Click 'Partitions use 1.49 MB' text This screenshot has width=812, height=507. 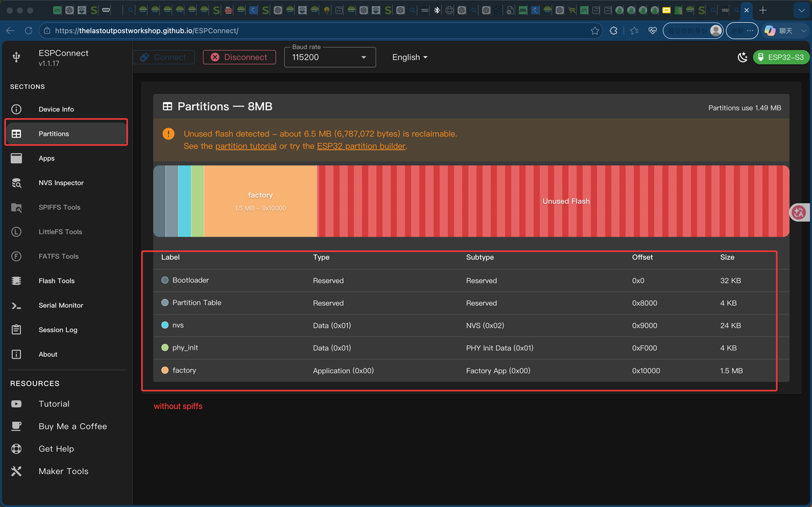coord(745,108)
